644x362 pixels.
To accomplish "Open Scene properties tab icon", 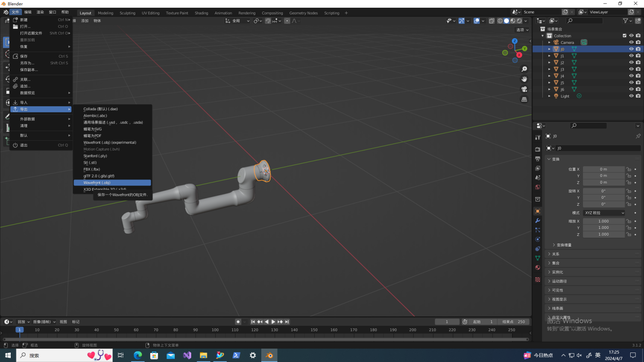I will pyautogui.click(x=538, y=178).
